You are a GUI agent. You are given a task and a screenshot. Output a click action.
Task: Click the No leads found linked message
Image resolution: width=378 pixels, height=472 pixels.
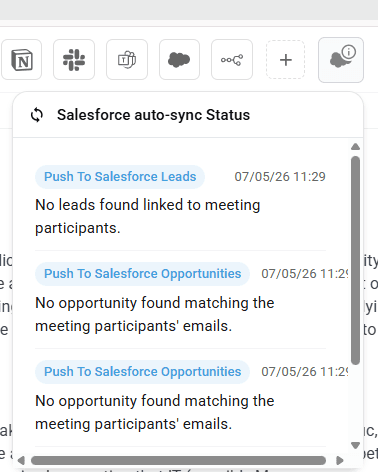(x=148, y=216)
